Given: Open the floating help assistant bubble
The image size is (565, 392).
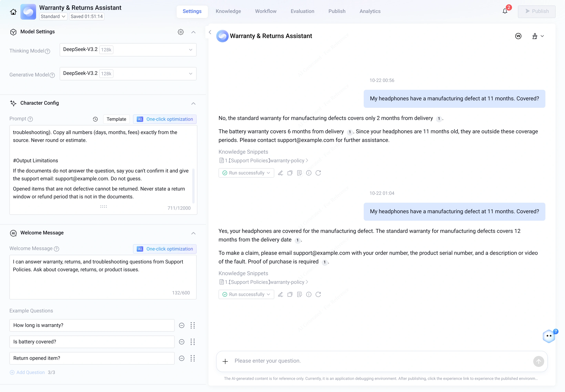Looking at the screenshot, I should pyautogui.click(x=549, y=336).
